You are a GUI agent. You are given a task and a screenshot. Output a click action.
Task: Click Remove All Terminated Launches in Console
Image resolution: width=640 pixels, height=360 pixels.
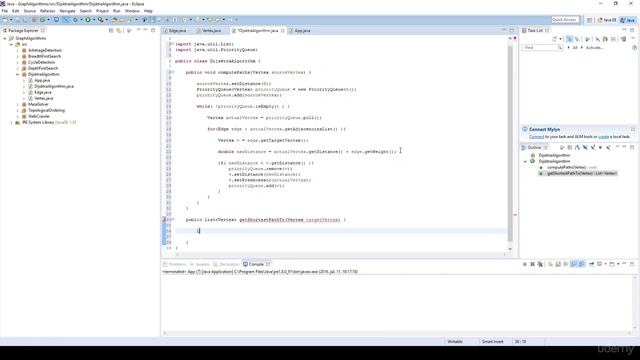tap(540, 264)
